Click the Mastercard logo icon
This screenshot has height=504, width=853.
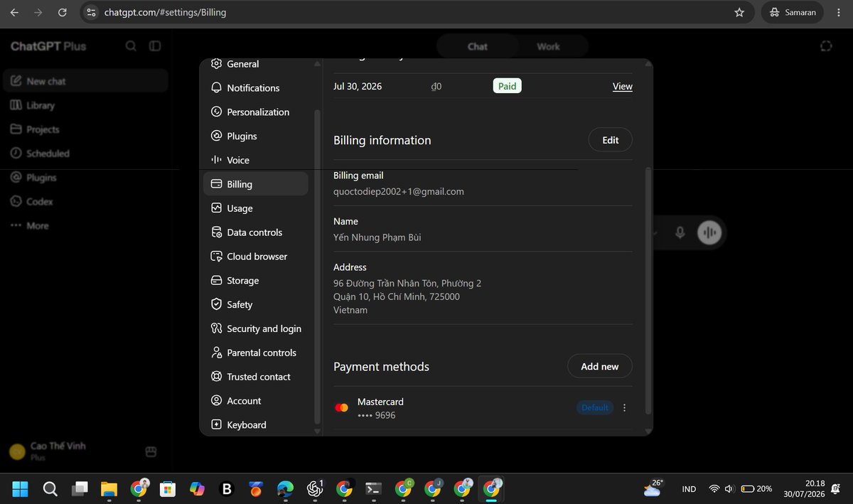click(342, 408)
